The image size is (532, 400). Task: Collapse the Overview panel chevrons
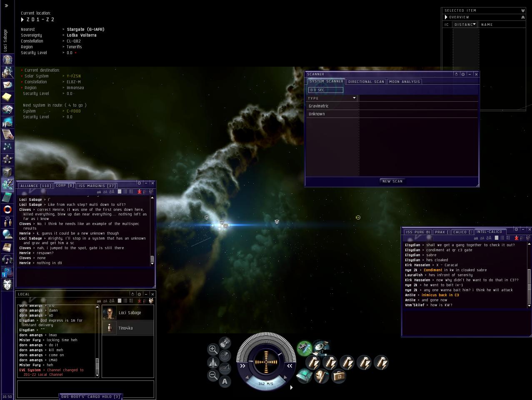coord(523,17)
